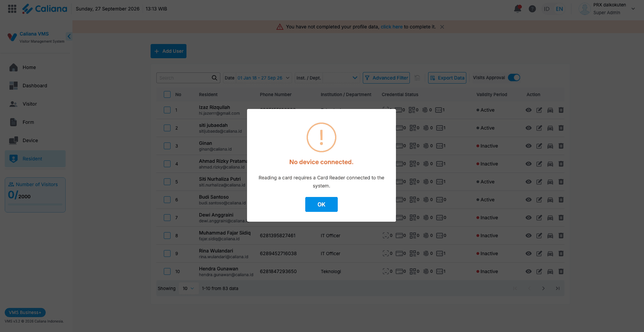Open Dashboard in the sidebar
Viewport: 644px width, 332px height.
pyautogui.click(x=35, y=86)
